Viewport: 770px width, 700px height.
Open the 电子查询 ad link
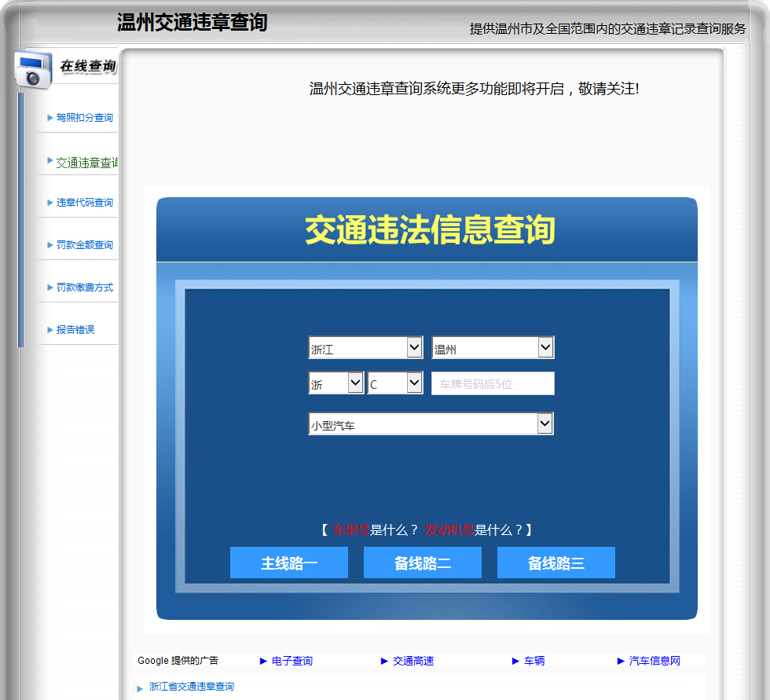coord(292,662)
